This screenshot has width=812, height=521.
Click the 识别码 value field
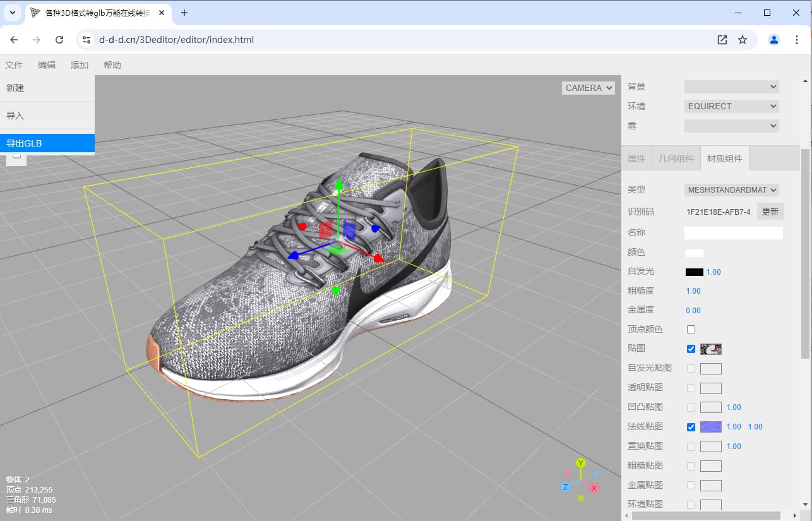coord(719,212)
